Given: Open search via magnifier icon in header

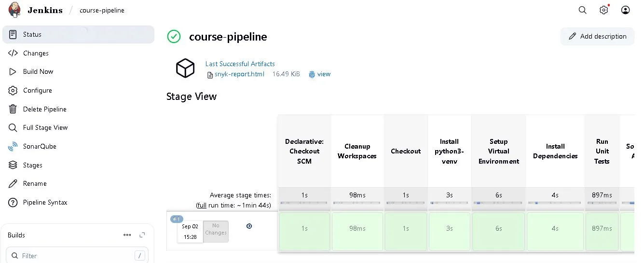Looking at the screenshot, I should [x=582, y=10].
